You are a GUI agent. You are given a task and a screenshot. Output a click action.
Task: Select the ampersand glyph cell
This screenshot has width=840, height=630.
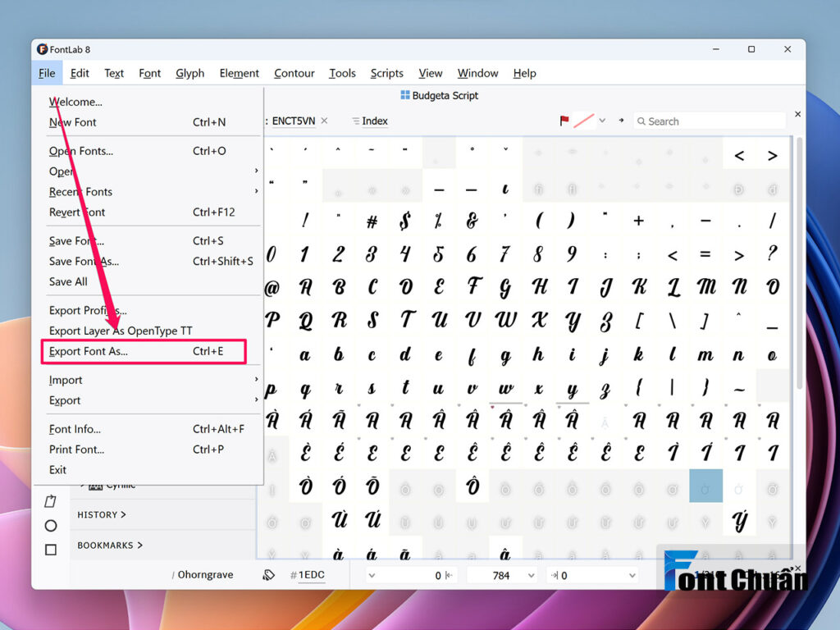(x=472, y=221)
